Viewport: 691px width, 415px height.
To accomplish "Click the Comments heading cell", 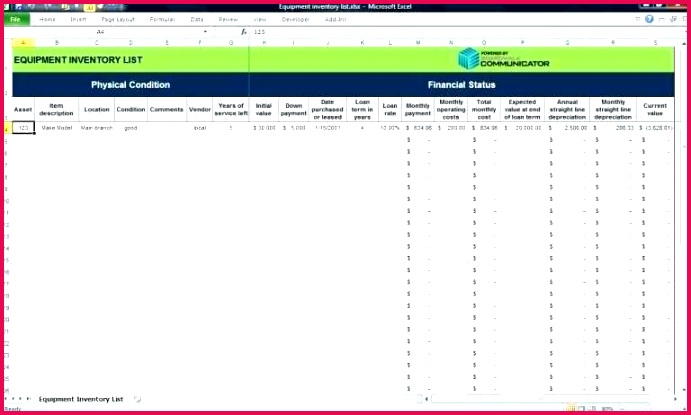I will pos(167,109).
